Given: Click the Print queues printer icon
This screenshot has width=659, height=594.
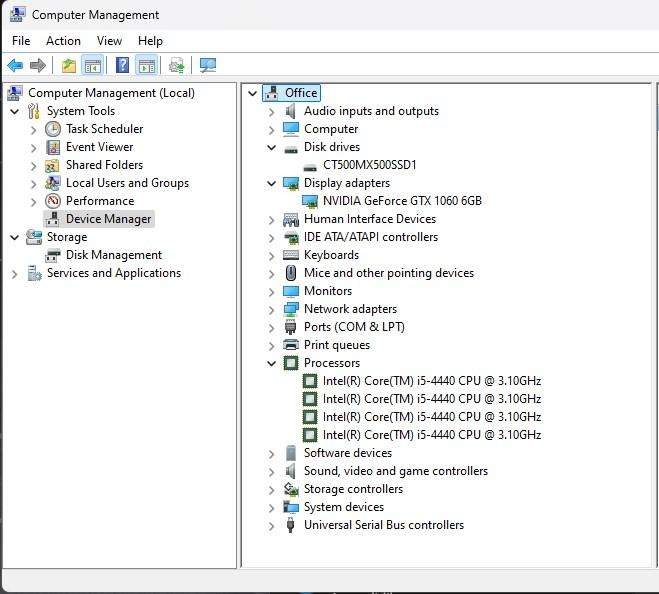Looking at the screenshot, I should [x=291, y=345].
